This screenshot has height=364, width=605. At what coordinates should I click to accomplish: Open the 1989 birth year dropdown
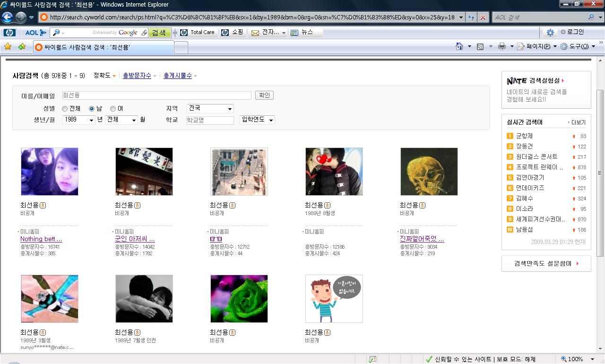[79, 120]
